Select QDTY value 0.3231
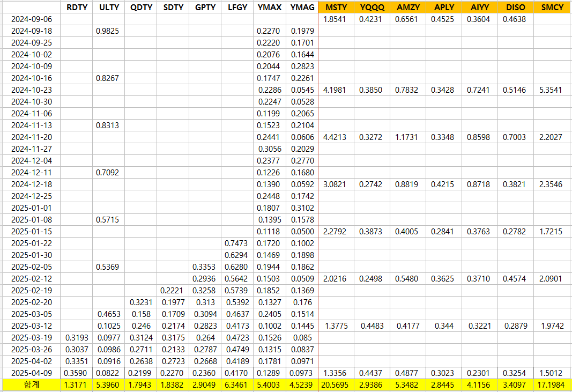This screenshot has height=392, width=572. click(x=141, y=302)
